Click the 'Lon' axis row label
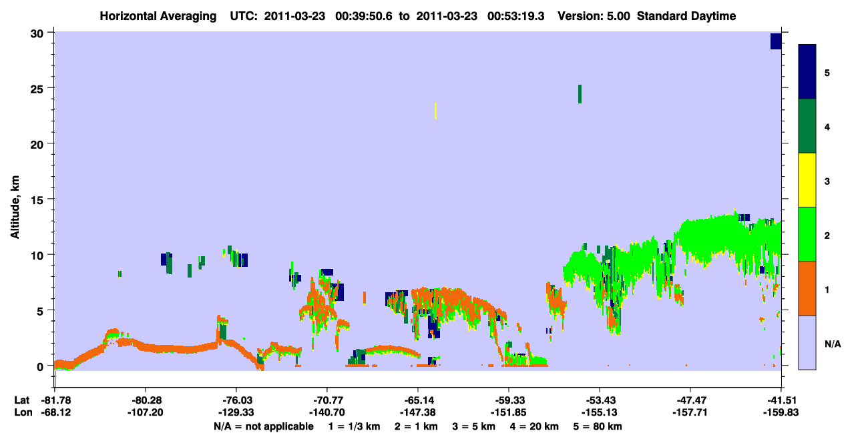Image resolution: width=868 pixels, height=445 pixels. 22,412
